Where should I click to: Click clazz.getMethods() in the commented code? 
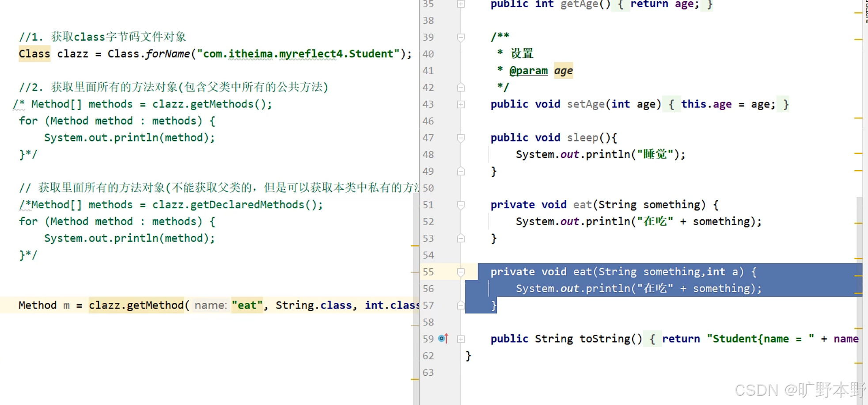tap(209, 104)
